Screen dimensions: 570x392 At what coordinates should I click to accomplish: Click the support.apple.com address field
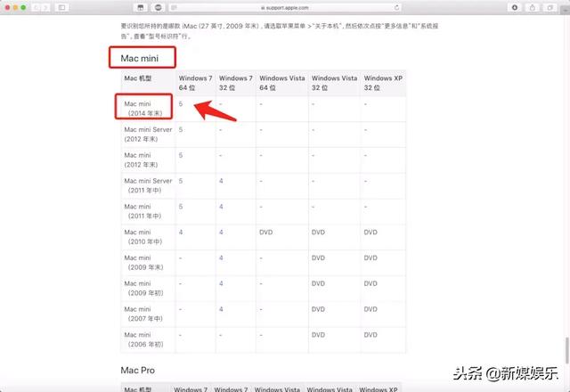(285, 8)
